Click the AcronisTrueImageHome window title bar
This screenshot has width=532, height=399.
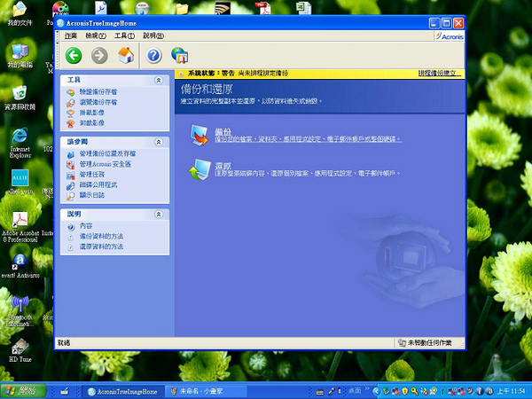[243, 23]
